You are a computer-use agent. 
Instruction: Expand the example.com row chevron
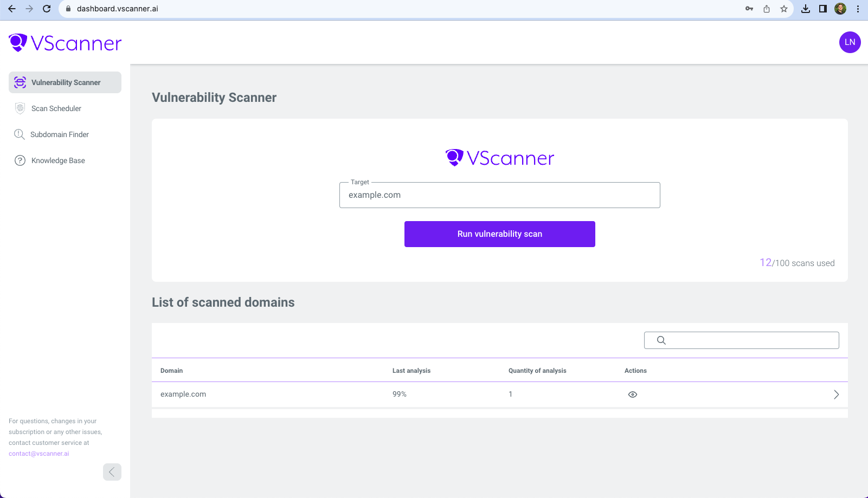[x=836, y=394]
